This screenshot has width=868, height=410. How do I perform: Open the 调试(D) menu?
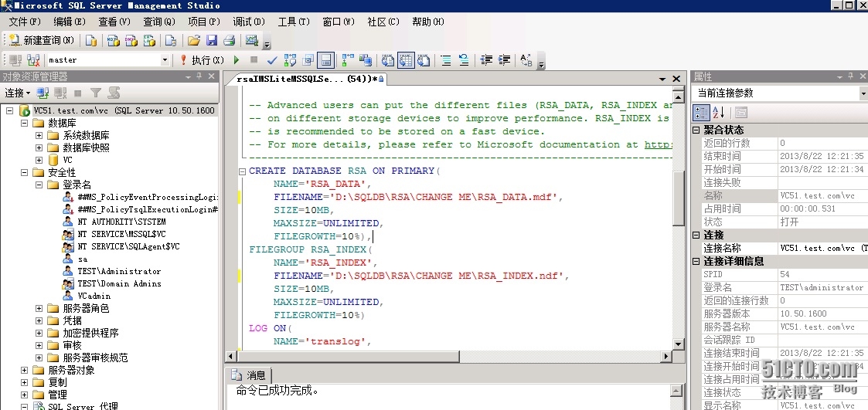pyautogui.click(x=249, y=22)
